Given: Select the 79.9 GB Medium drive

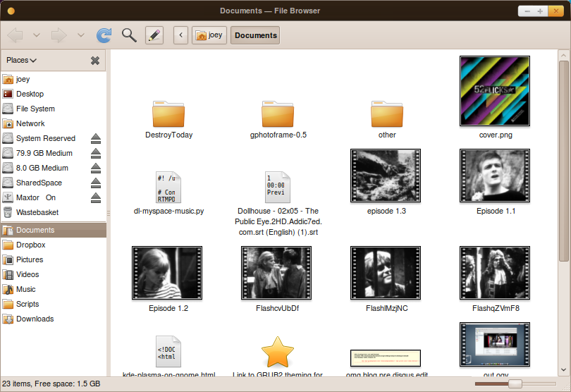Looking at the screenshot, I should coord(46,153).
